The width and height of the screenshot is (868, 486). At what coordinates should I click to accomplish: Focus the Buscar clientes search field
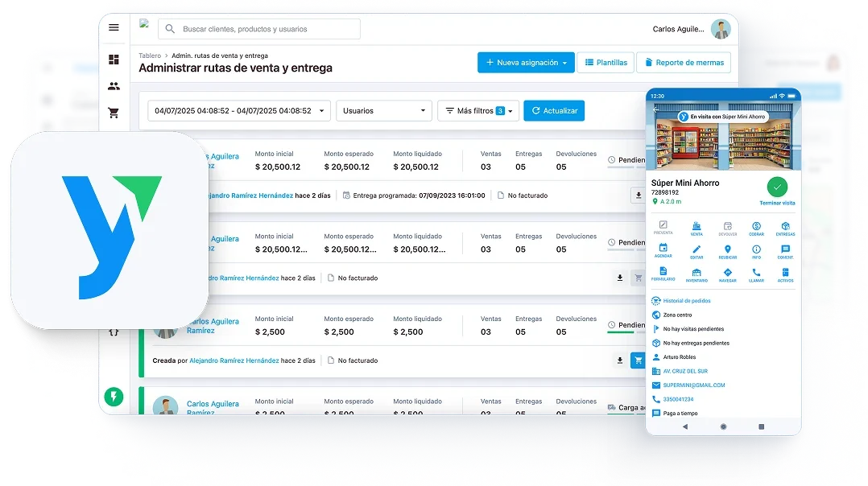coord(259,29)
